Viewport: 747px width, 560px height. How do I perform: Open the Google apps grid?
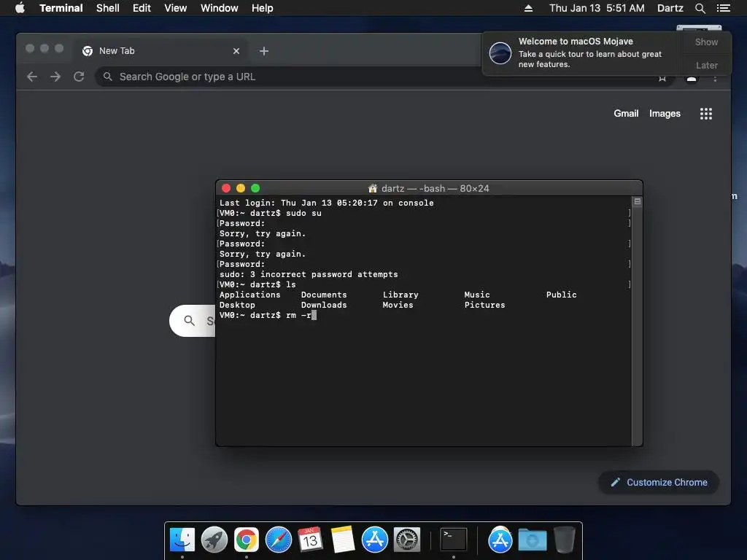tap(705, 113)
